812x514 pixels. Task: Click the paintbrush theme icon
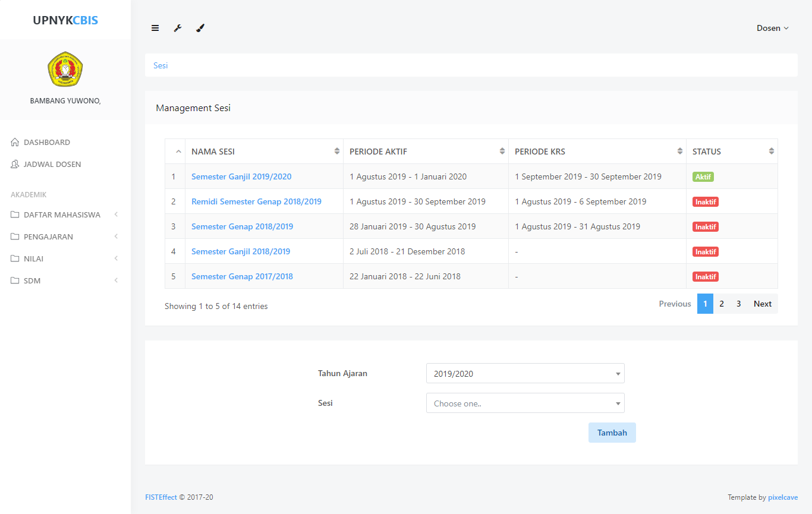[200, 28]
